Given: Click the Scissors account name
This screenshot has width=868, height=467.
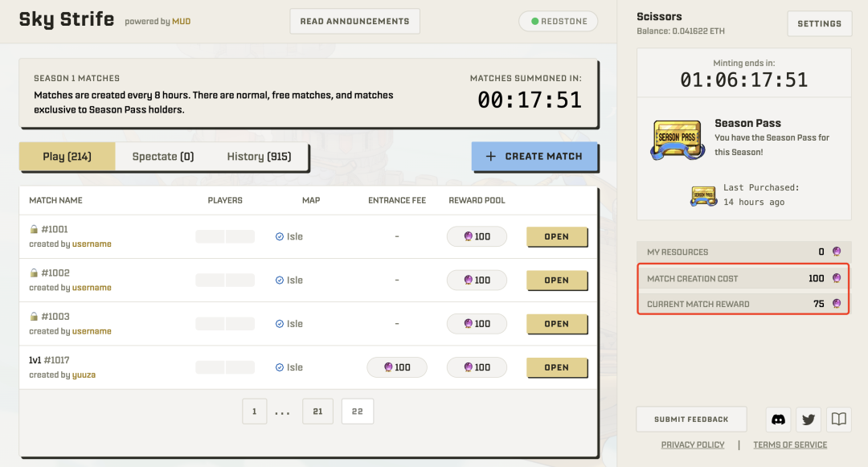Looking at the screenshot, I should click(x=659, y=17).
